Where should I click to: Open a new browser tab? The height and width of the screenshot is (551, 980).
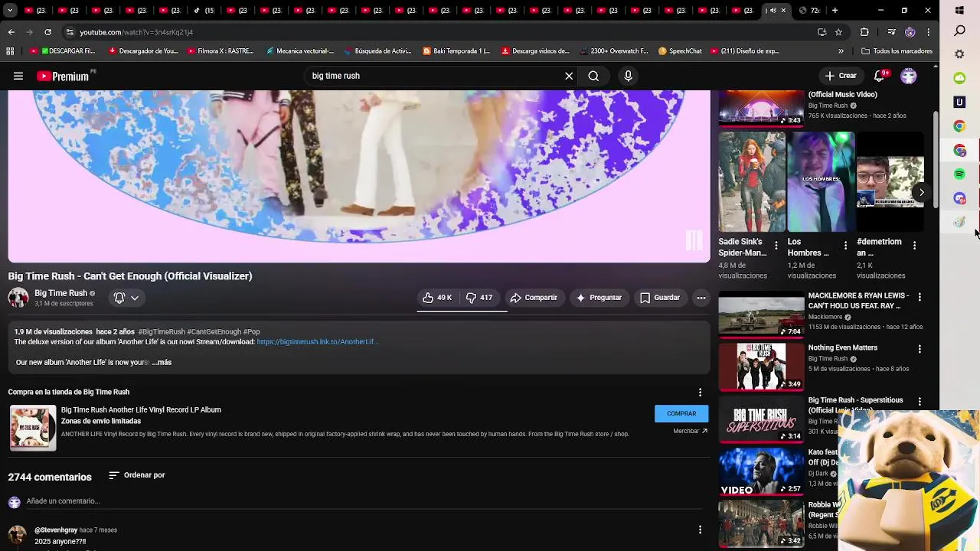[835, 10]
